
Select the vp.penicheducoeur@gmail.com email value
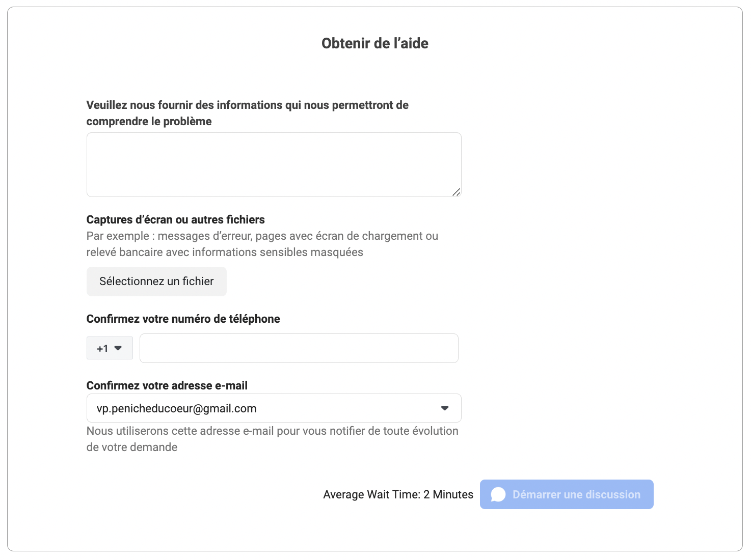[x=176, y=408]
